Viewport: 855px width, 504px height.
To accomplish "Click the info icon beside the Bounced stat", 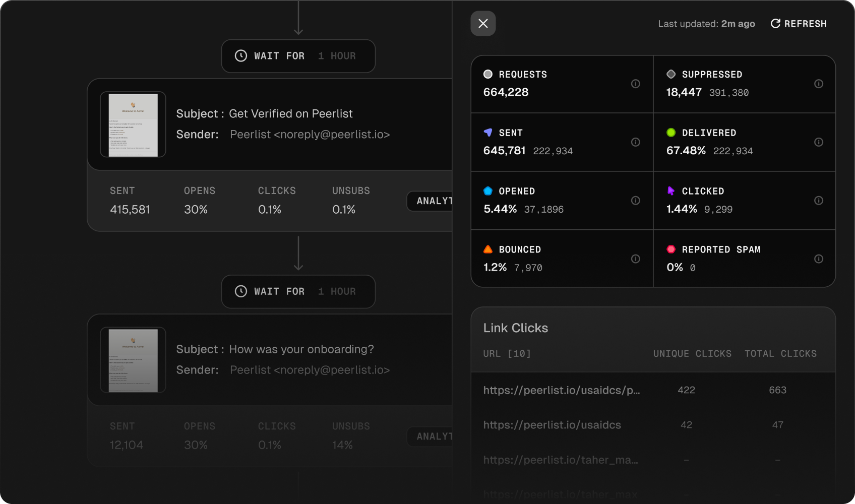I will [636, 259].
